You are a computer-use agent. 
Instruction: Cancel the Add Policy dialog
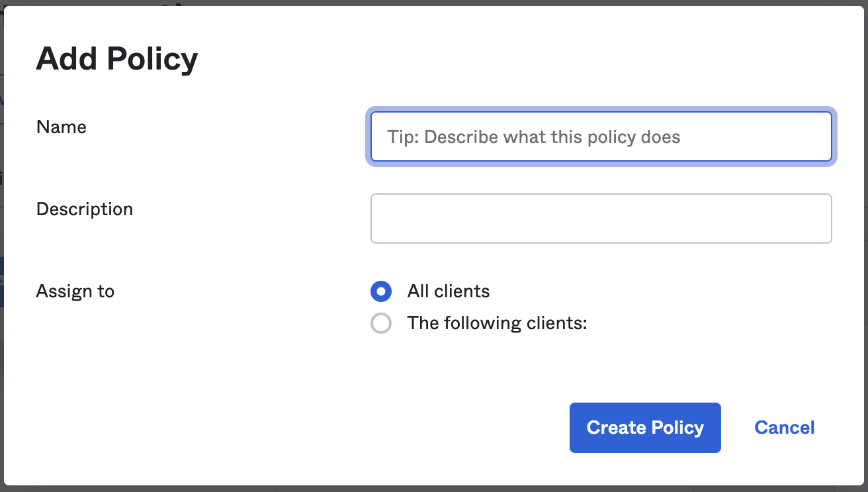pos(785,428)
